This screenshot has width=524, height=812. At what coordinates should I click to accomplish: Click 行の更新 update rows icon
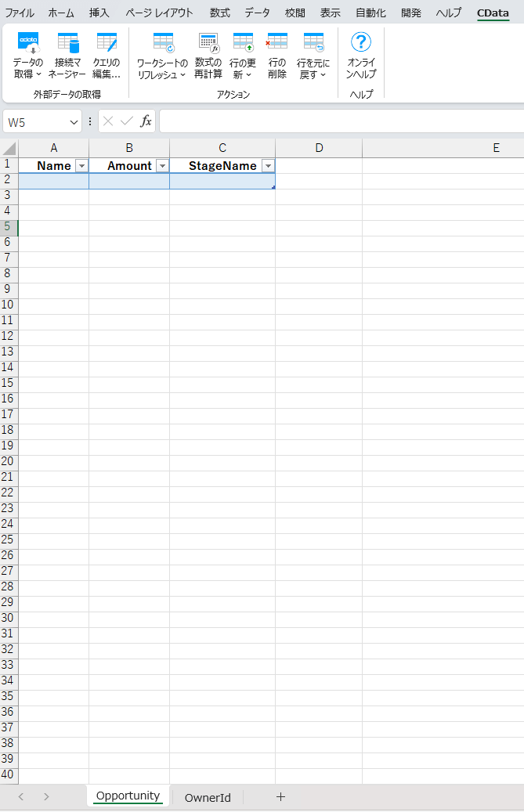click(242, 56)
